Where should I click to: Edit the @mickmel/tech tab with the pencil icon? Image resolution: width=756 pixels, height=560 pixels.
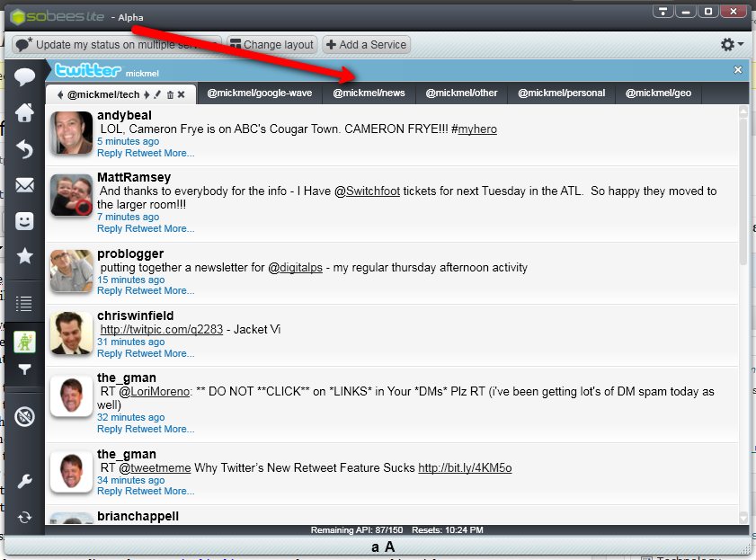click(x=157, y=94)
